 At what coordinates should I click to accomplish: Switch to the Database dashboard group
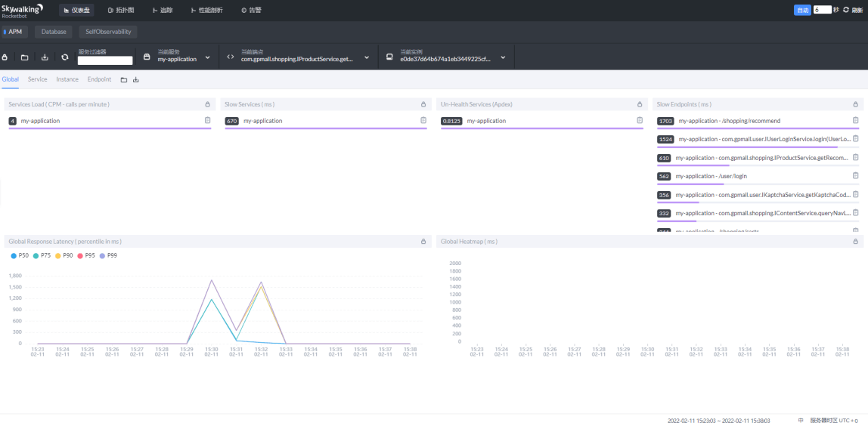[54, 32]
